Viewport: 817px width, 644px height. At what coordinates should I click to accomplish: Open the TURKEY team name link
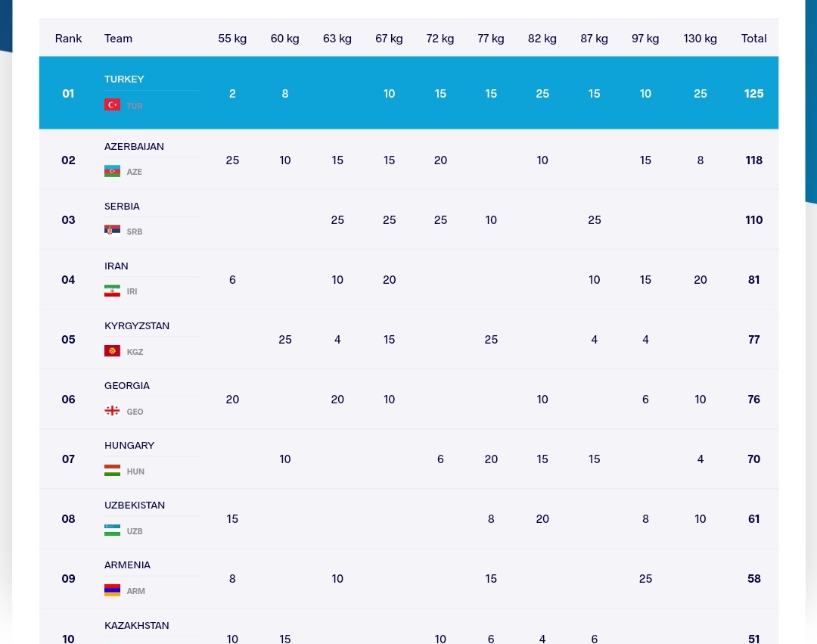tap(124, 79)
